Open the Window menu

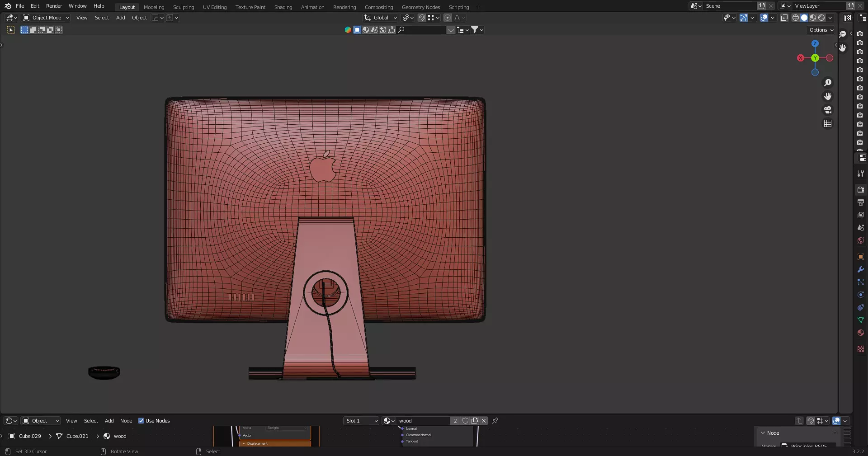click(x=77, y=6)
